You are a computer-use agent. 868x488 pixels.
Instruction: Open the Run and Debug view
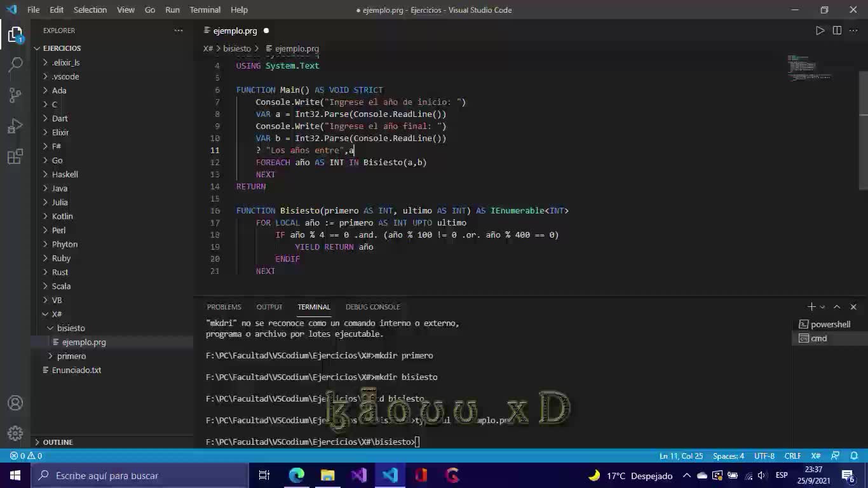click(15, 126)
